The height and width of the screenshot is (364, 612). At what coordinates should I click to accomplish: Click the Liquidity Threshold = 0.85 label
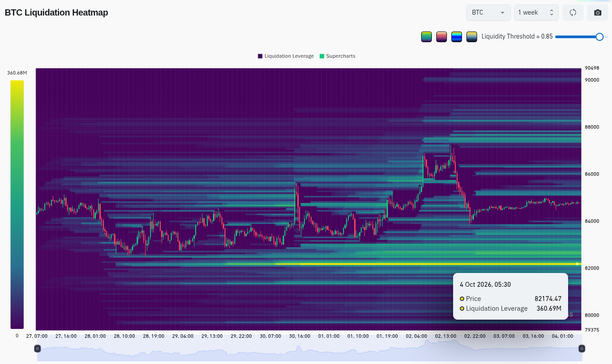point(517,37)
